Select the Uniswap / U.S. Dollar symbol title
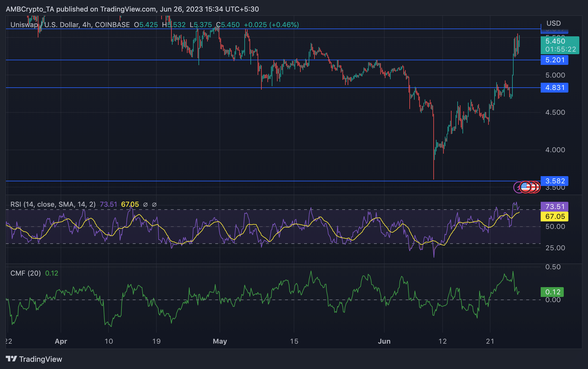This screenshot has width=588, height=369. pyautogui.click(x=70, y=25)
